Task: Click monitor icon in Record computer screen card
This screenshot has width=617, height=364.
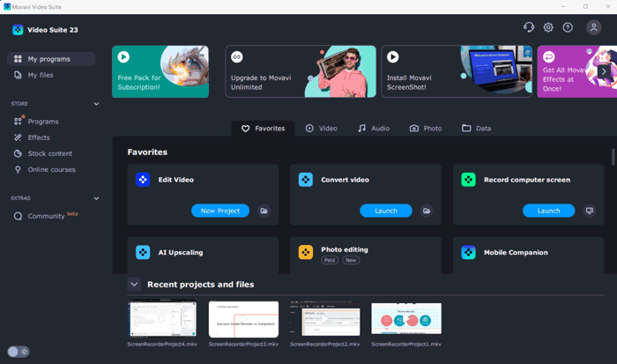Action: [x=590, y=211]
